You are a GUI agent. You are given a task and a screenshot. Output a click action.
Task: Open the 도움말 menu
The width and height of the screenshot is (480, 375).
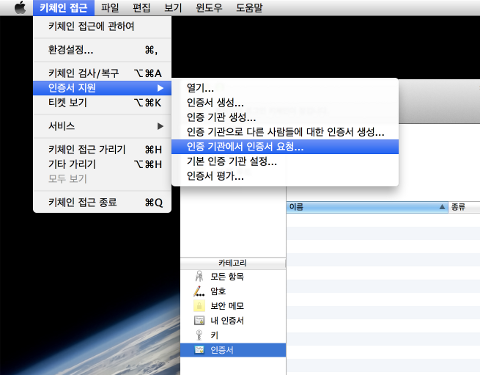[249, 8]
